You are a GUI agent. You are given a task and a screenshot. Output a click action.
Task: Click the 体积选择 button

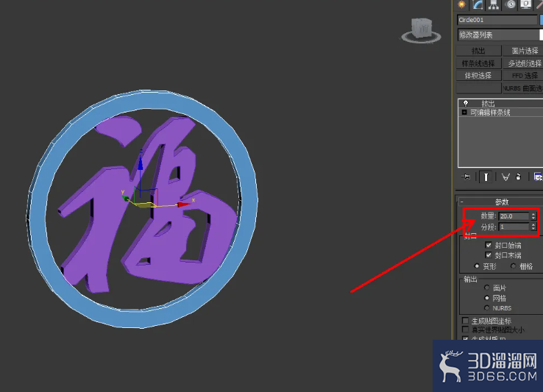point(478,76)
